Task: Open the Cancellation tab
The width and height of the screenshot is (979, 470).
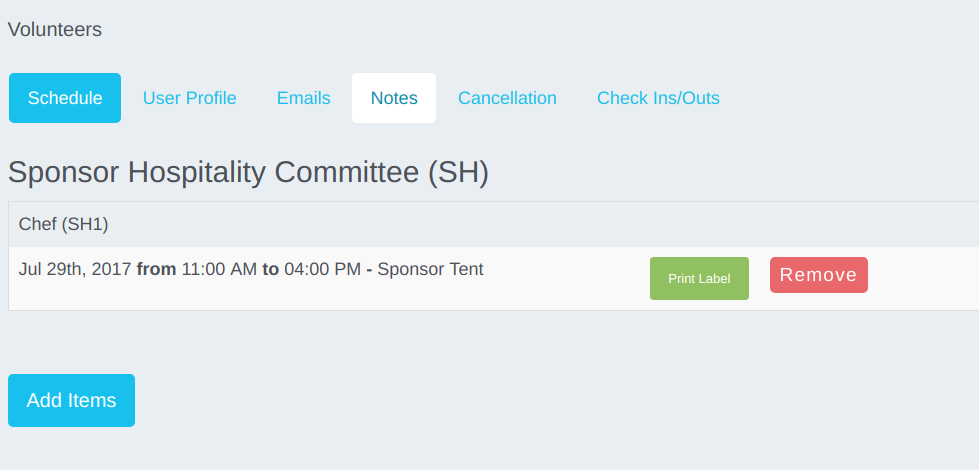Action: 507,98
